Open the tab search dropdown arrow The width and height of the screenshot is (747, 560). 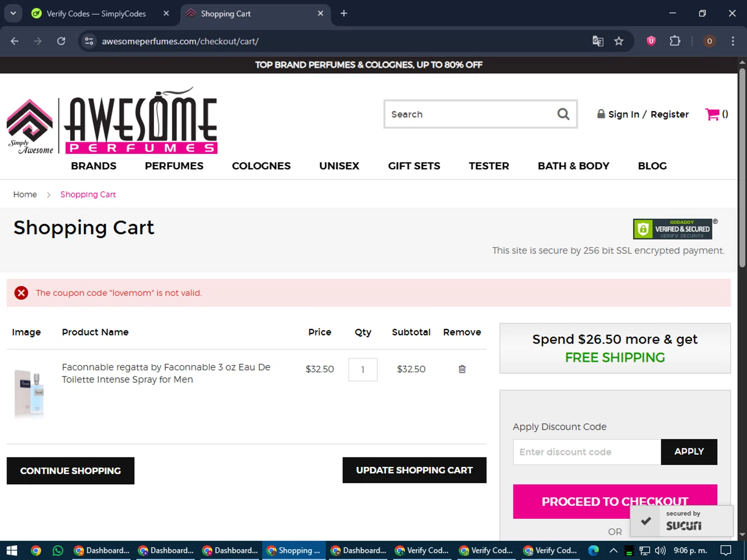point(13,13)
